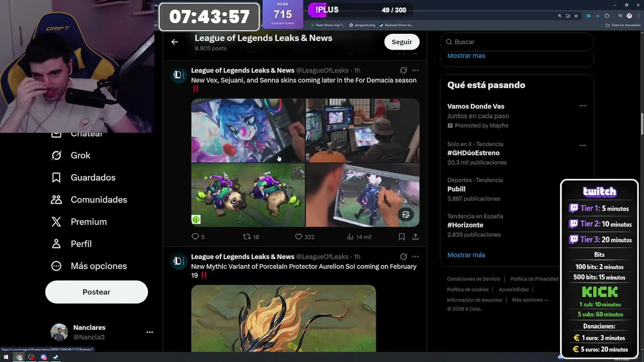
Task: Open the Chrome three-dot menu
Action: pyautogui.click(x=638, y=16)
